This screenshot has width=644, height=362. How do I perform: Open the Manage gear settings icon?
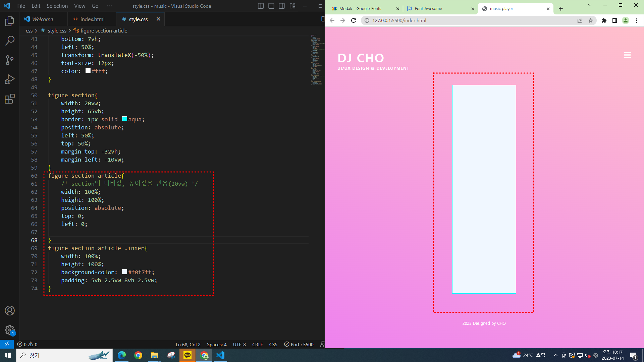[x=9, y=330]
